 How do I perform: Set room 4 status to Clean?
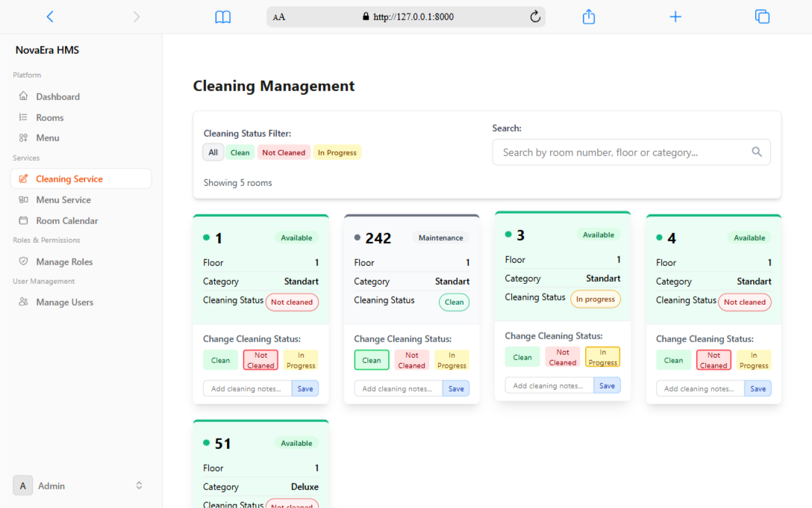[x=673, y=360]
